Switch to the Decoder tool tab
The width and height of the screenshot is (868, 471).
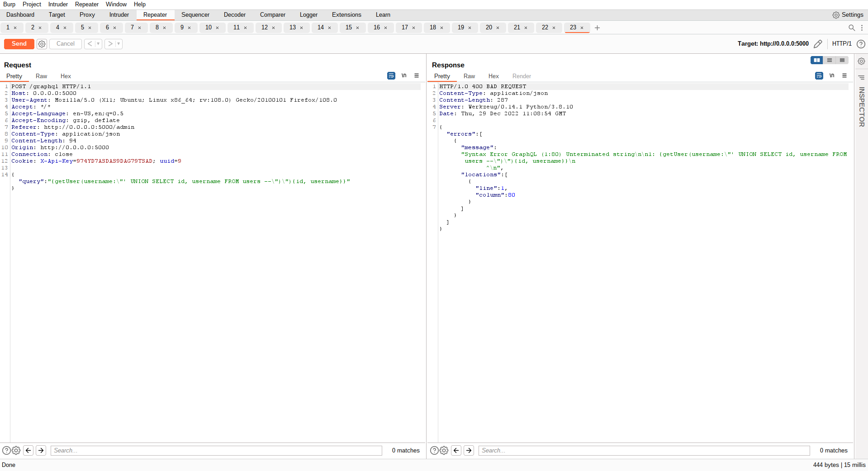(235, 15)
